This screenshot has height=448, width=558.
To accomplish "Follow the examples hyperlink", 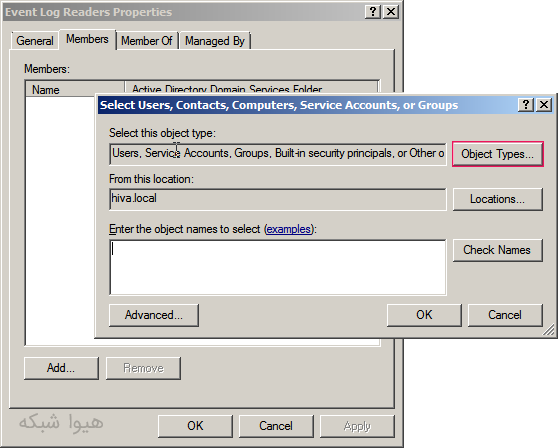I will click(x=289, y=229).
